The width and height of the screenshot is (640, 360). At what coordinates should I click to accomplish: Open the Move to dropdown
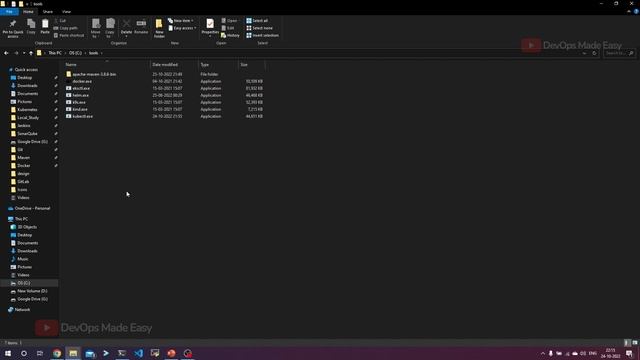pyautogui.click(x=96, y=28)
